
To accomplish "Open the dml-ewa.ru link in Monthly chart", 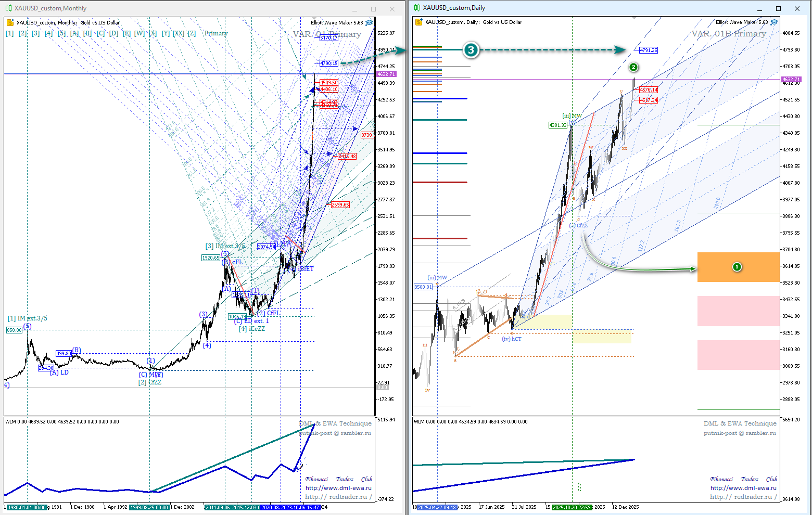I will coord(338,488).
